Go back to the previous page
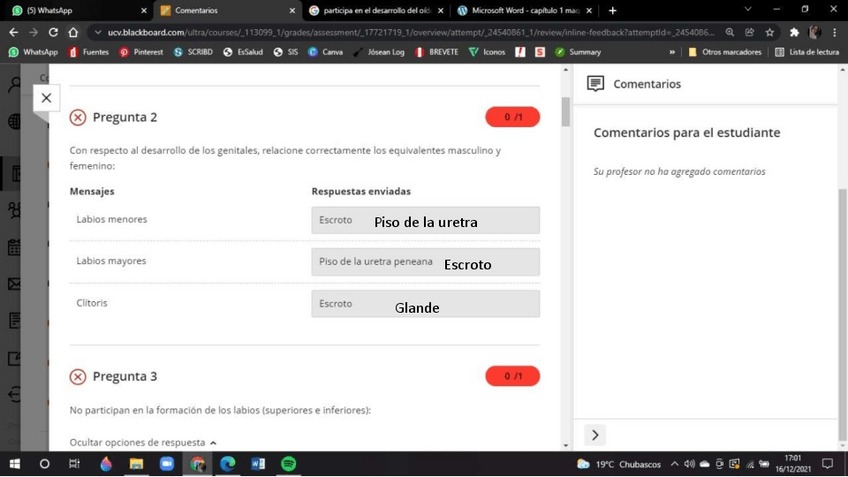 click(x=14, y=32)
